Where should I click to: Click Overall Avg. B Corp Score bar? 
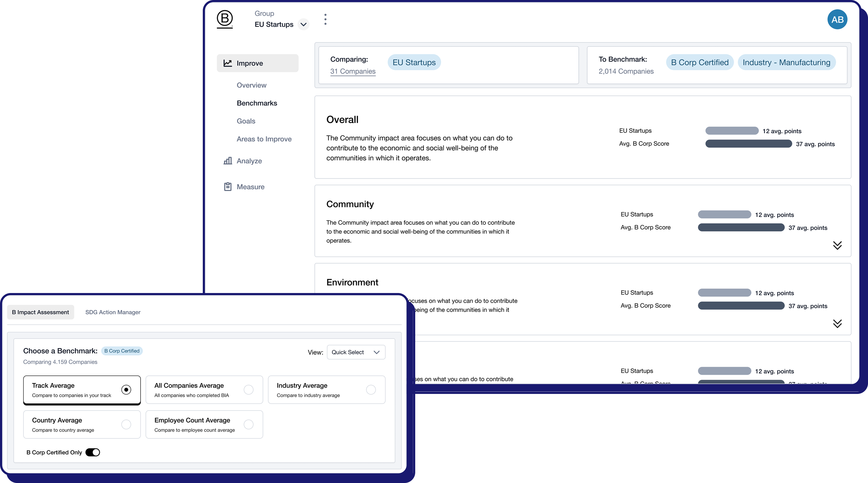coord(748,144)
